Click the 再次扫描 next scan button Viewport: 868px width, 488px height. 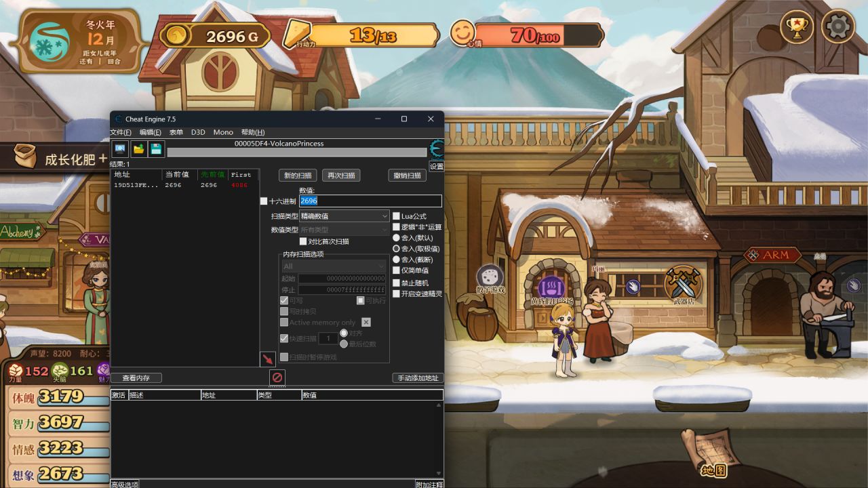(341, 176)
